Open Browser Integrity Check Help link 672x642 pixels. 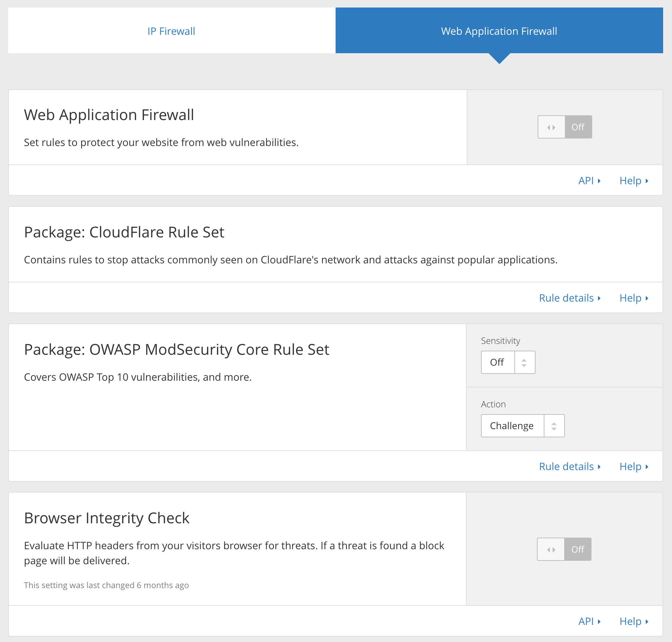pyautogui.click(x=632, y=621)
